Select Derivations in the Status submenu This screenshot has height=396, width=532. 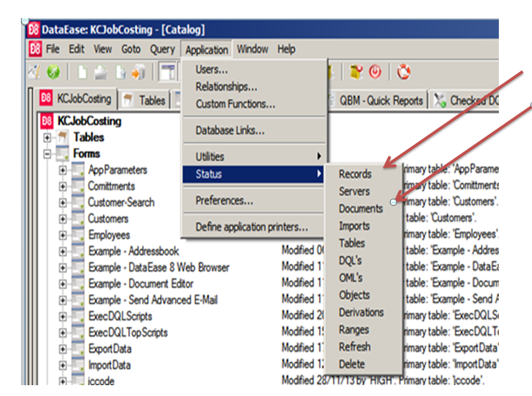363,312
